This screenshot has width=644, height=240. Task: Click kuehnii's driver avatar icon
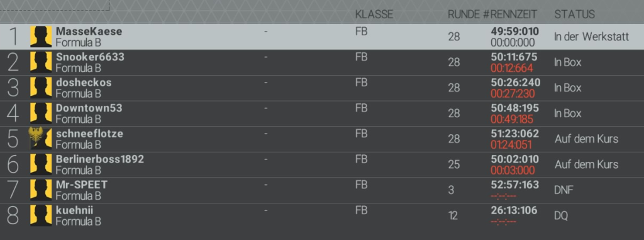41,215
